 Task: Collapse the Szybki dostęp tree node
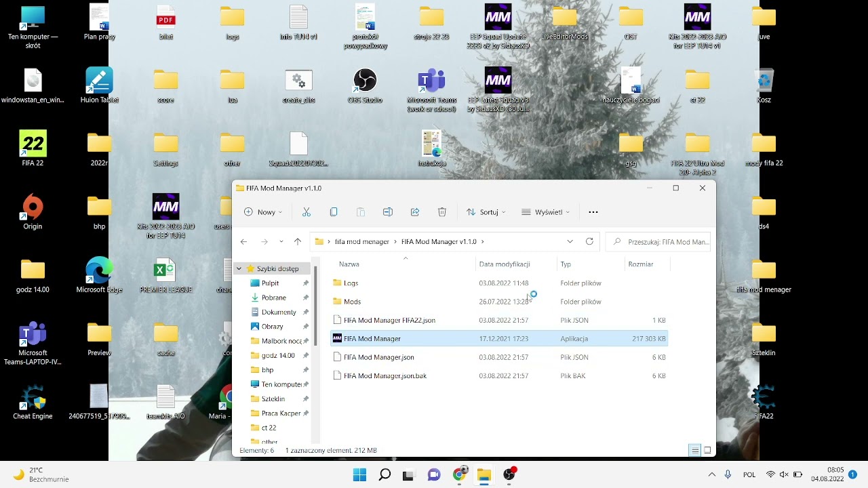(239, 268)
